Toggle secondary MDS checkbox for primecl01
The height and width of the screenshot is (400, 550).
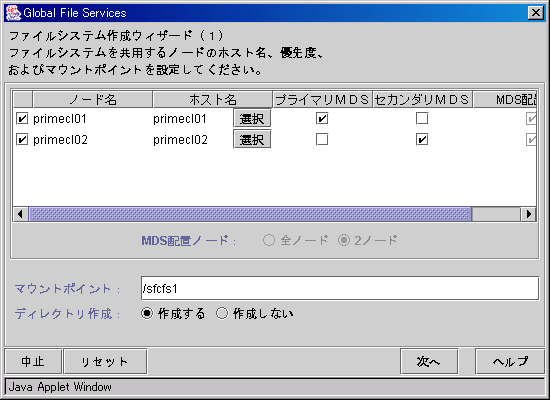pyautogui.click(x=422, y=119)
